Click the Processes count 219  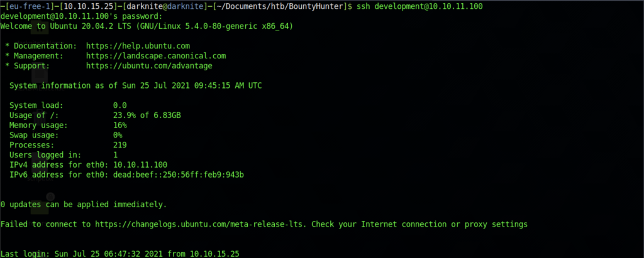coord(119,145)
